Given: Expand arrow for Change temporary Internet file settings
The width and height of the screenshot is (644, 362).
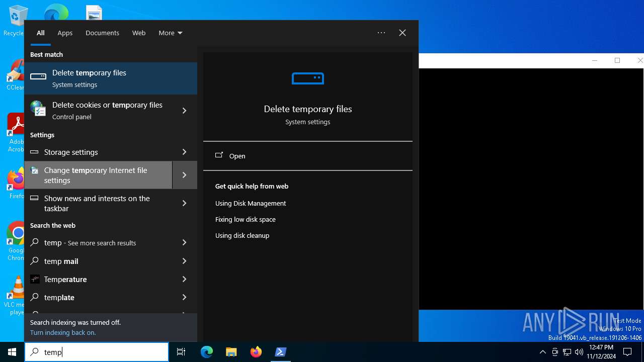Looking at the screenshot, I should point(184,175).
